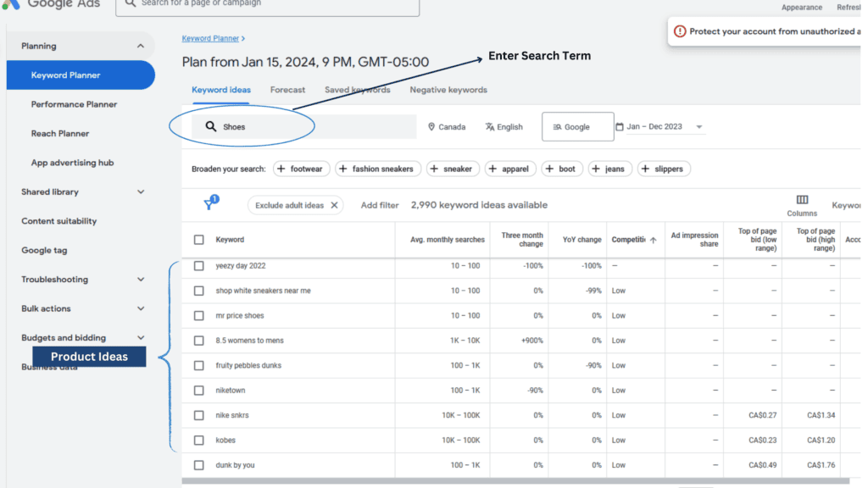This screenshot has width=868, height=488.
Task: Add sneaker to broaden search
Action: (453, 169)
